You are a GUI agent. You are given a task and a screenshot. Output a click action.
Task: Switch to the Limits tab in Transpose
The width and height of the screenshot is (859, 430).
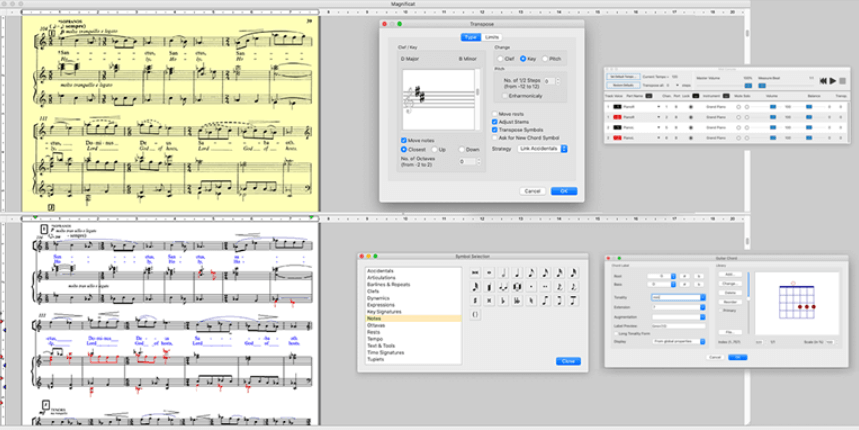pos(491,37)
